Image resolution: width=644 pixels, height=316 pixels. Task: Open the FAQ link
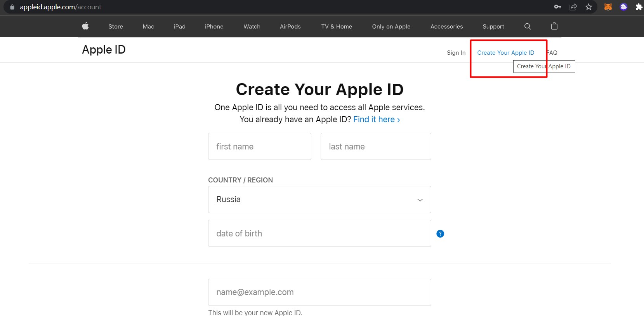click(552, 53)
